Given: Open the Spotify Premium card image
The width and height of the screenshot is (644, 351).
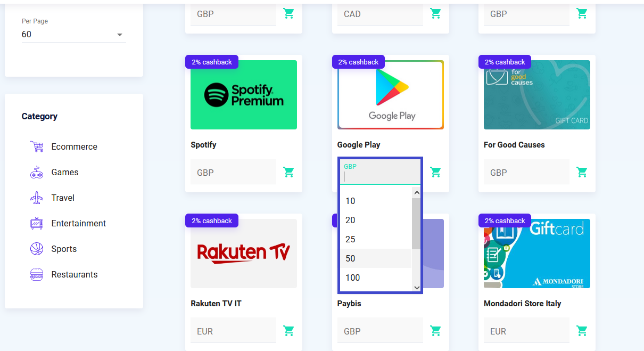Looking at the screenshot, I should click(x=244, y=95).
